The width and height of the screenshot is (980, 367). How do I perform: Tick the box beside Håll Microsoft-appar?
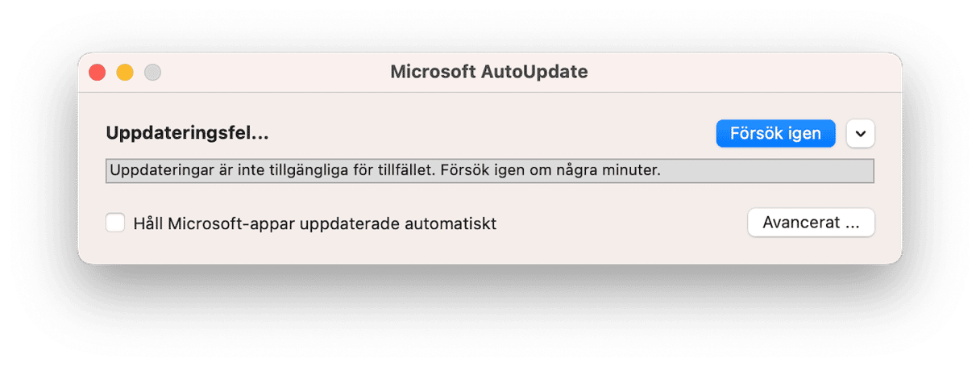tap(115, 223)
